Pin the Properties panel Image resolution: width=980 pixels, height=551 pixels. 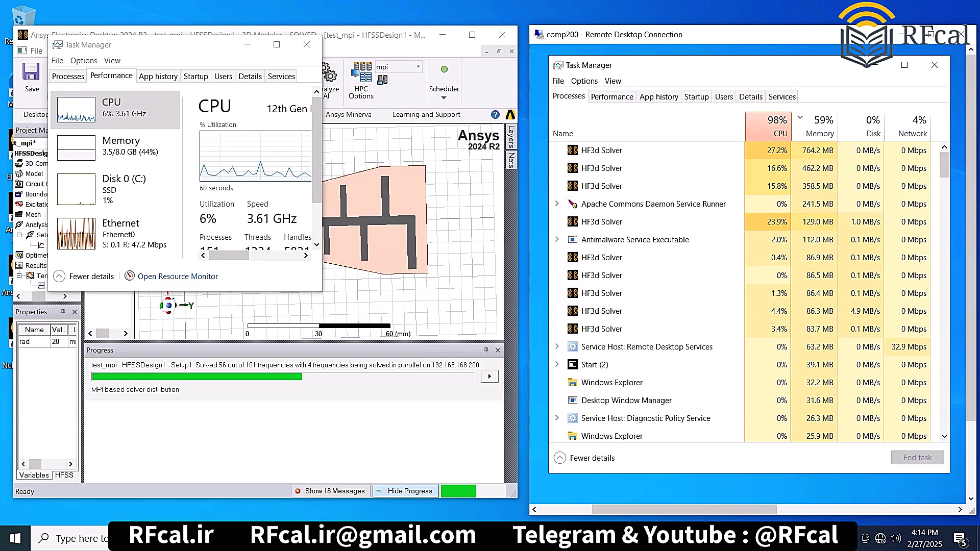click(x=63, y=312)
